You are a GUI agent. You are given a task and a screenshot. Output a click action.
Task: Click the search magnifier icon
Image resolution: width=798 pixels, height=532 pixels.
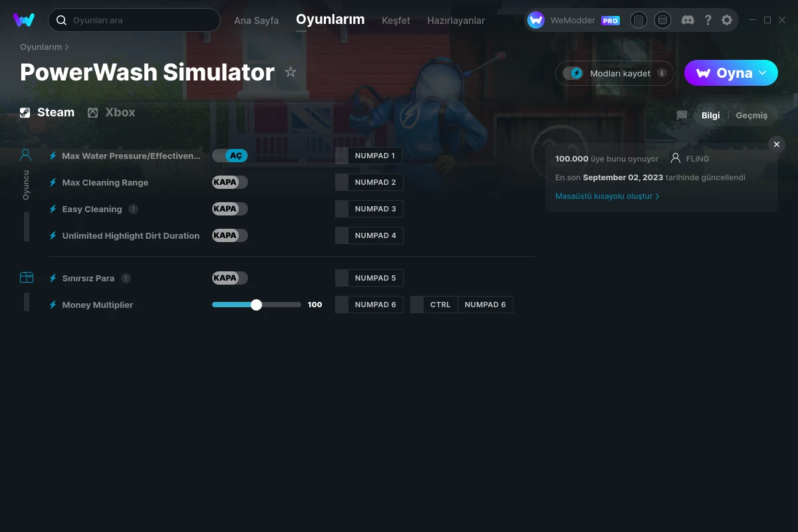61,20
